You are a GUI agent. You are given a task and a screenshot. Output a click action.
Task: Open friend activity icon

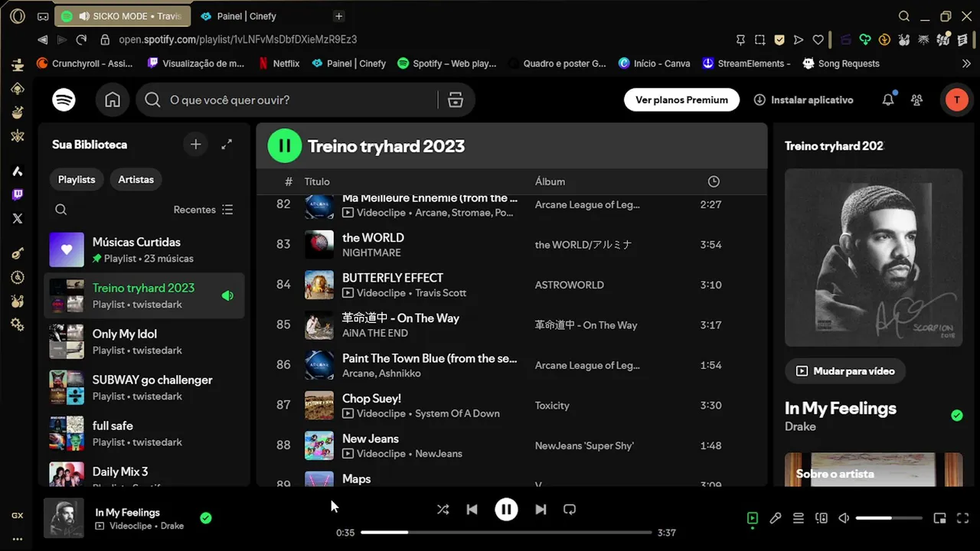point(916,99)
